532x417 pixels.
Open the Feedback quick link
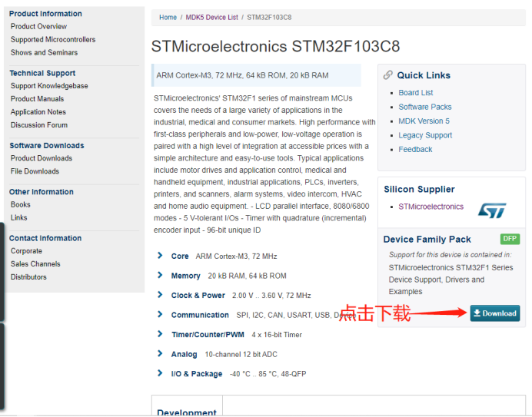click(x=415, y=150)
